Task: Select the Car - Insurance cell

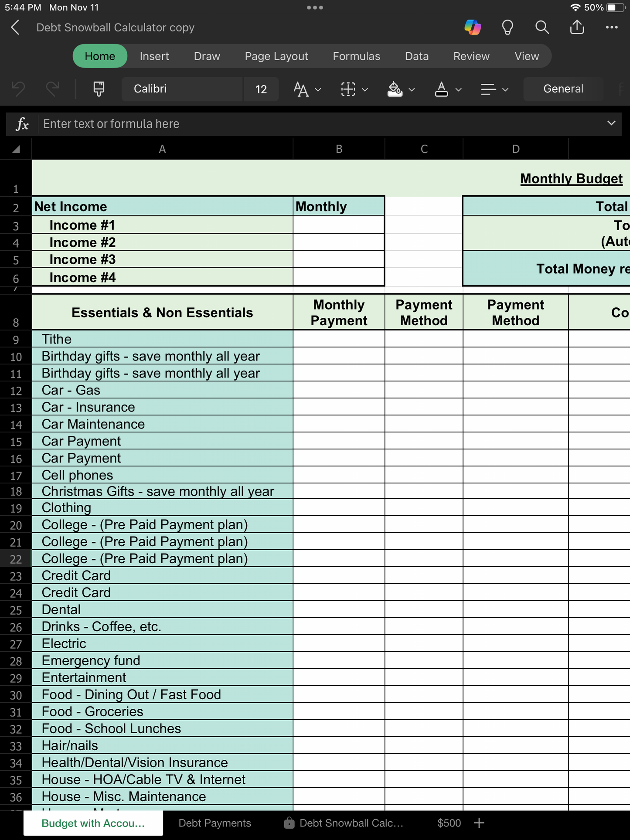Action: click(x=163, y=407)
